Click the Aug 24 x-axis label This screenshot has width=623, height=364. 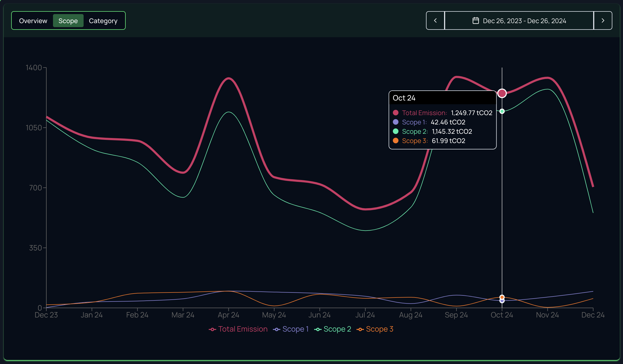point(411,315)
